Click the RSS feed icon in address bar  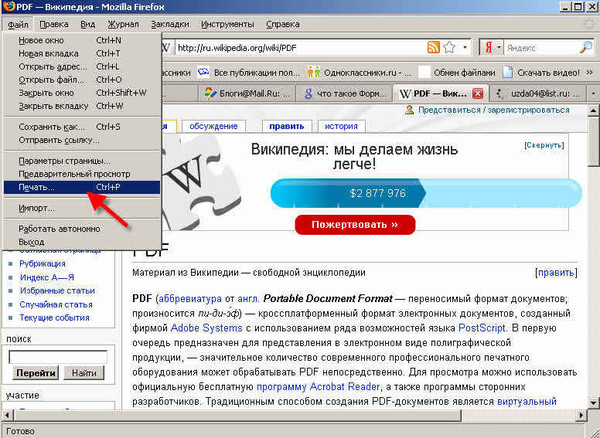433,47
